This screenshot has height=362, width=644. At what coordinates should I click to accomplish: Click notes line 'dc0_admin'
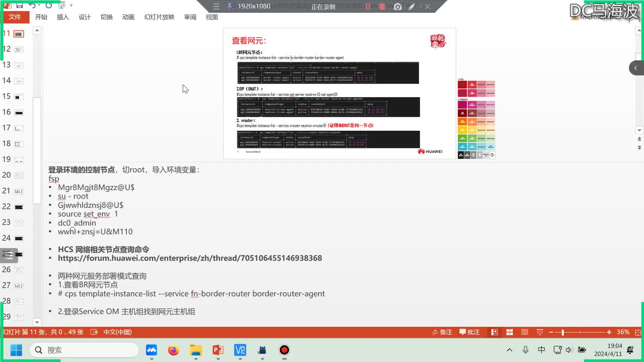pyautogui.click(x=76, y=223)
